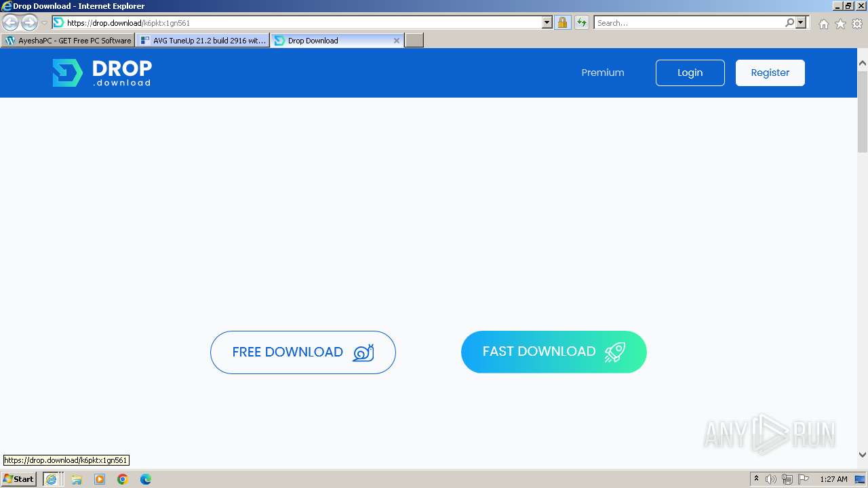868x488 pixels.
Task: Click the volume speaker tray icon
Action: click(771, 479)
